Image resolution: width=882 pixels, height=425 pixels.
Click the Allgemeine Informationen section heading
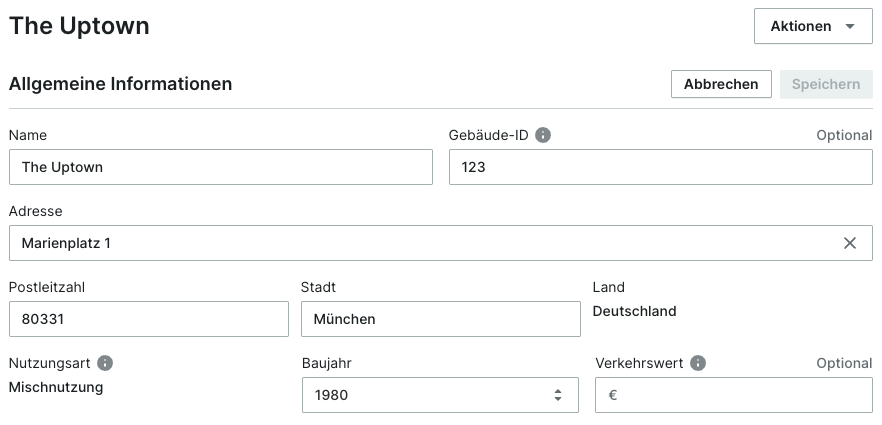120,84
